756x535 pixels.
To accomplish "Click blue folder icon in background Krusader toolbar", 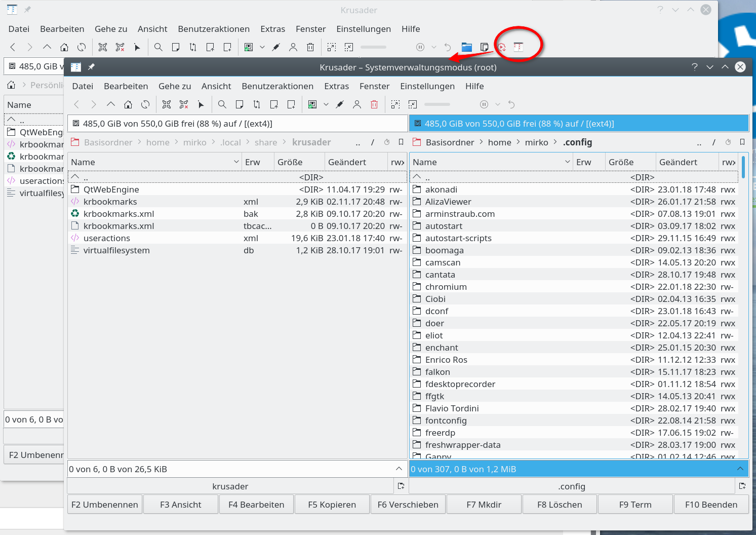I will 467,47.
